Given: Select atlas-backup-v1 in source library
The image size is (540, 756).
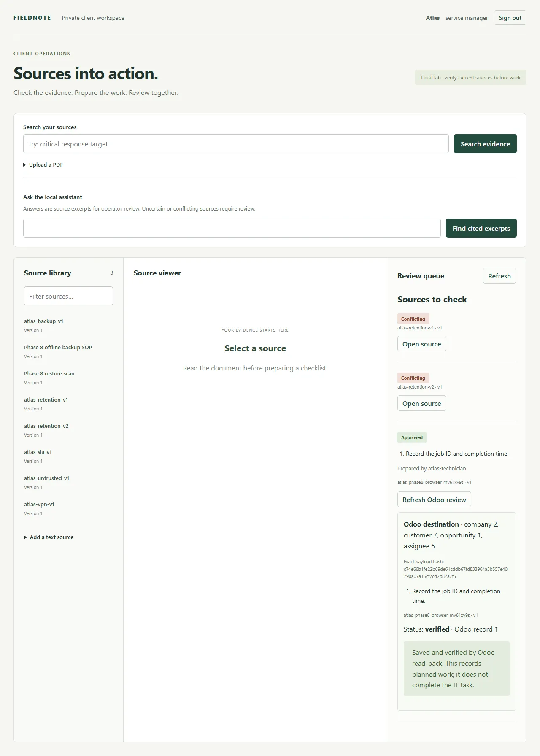Looking at the screenshot, I should 68,325.
